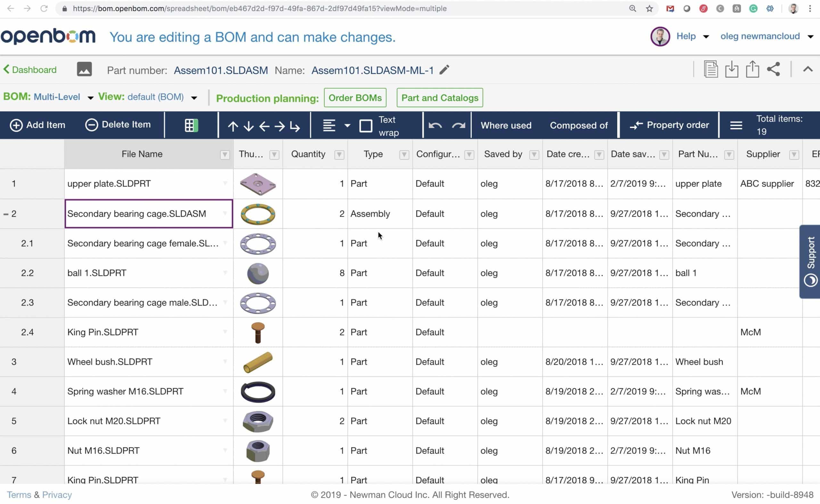820x504 pixels.
Task: Click the undo arrow in toolbar
Action: click(x=435, y=125)
